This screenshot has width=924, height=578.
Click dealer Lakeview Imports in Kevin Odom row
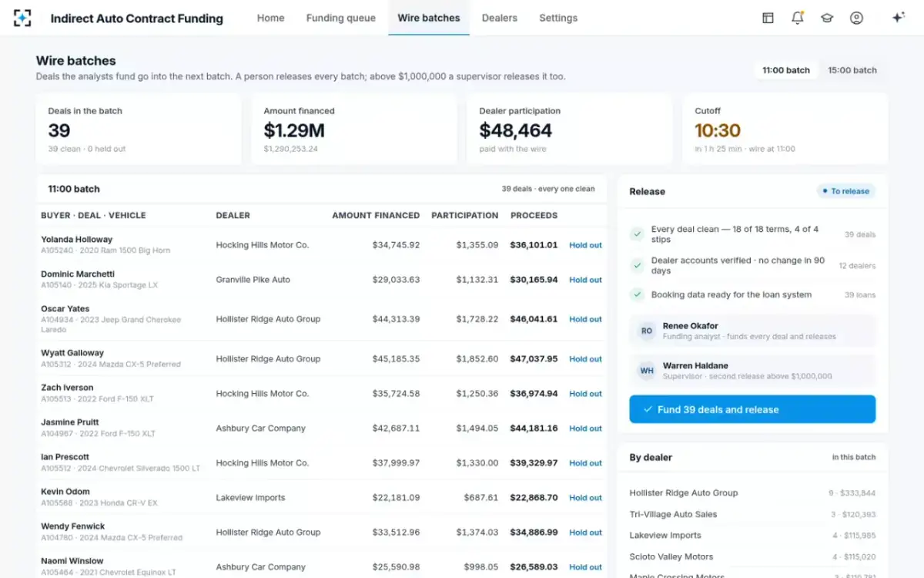click(251, 498)
